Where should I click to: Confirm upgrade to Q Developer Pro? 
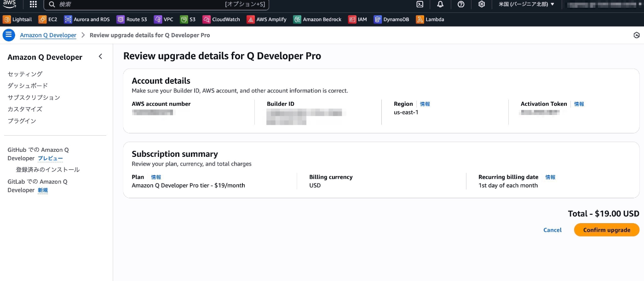[x=607, y=230]
